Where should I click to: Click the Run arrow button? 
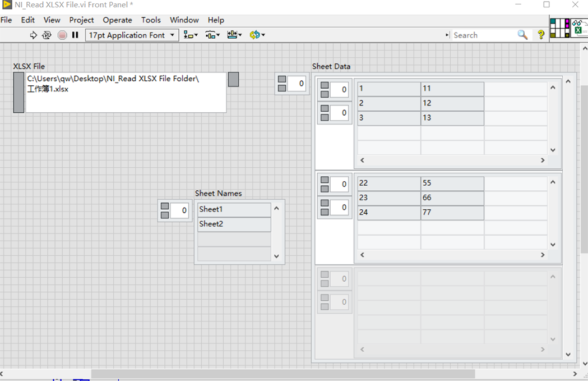(x=34, y=35)
